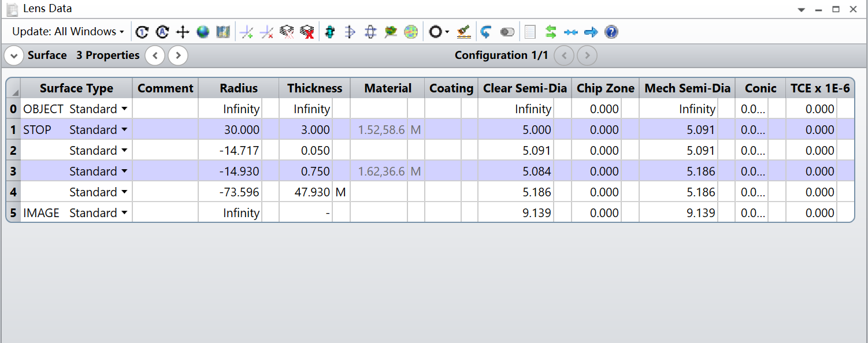Open surface type dropdown for STOP row
The image size is (868, 343).
click(x=124, y=130)
